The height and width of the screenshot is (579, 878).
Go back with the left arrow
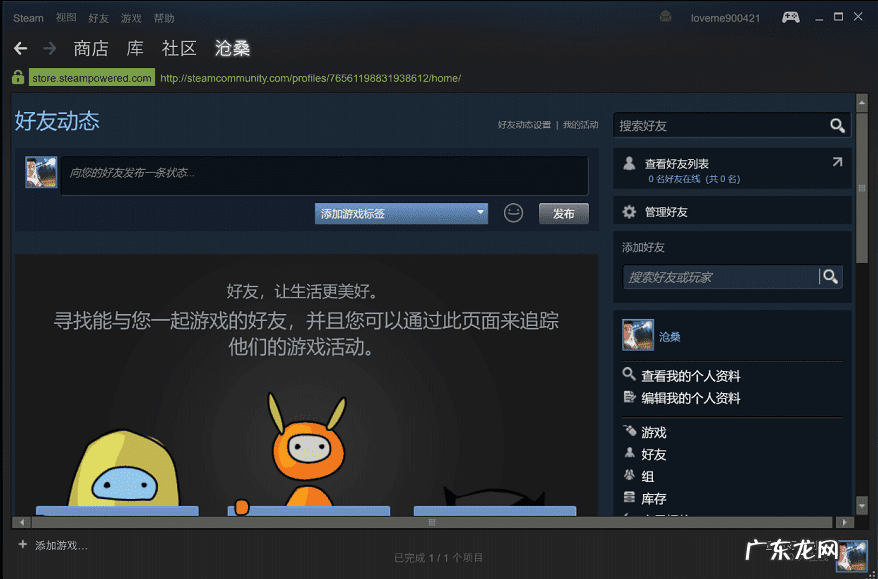pyautogui.click(x=21, y=49)
